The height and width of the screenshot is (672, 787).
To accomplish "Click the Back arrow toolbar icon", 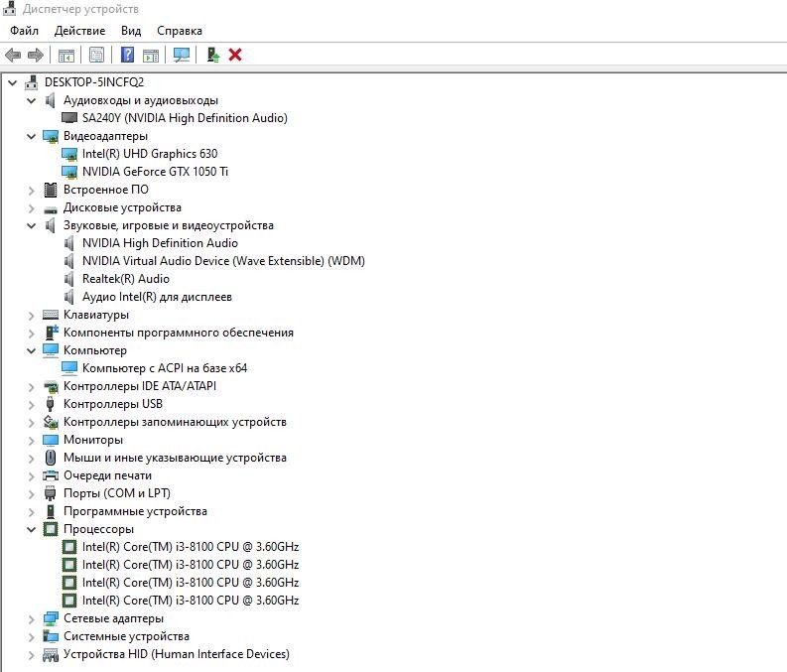I will pyautogui.click(x=13, y=55).
